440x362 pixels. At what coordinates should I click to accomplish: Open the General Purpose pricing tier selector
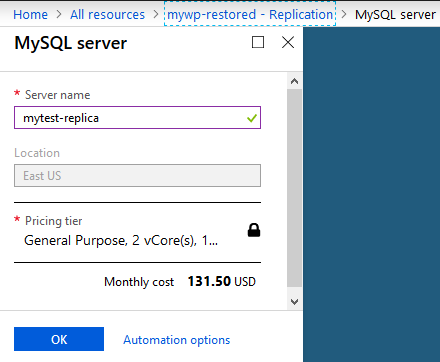pyautogui.click(x=137, y=232)
